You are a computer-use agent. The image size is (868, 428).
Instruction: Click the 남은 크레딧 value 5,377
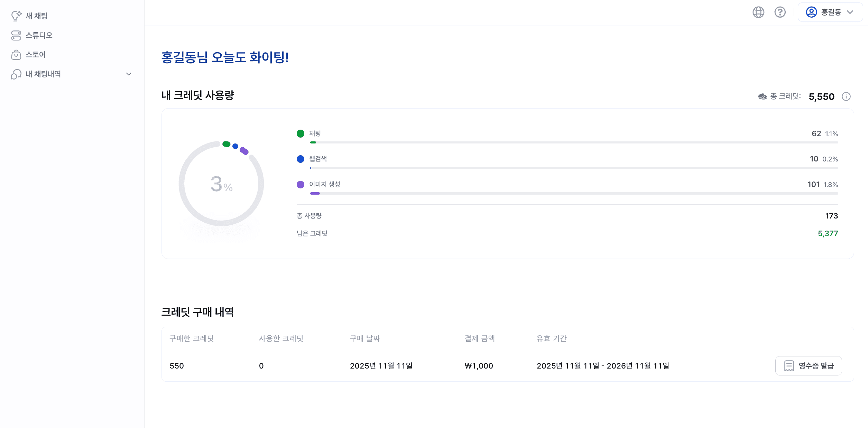tap(828, 233)
